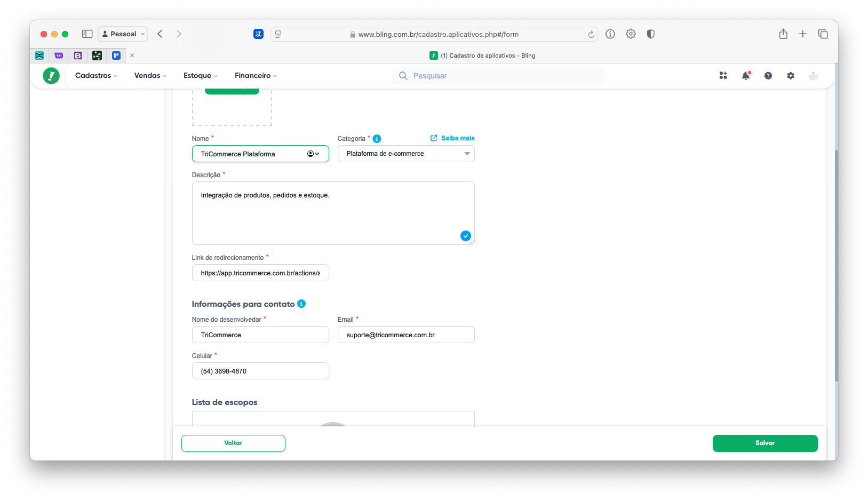Open Bling settings gear icon
Image resolution: width=868 pixels, height=500 pixels.
(x=791, y=76)
